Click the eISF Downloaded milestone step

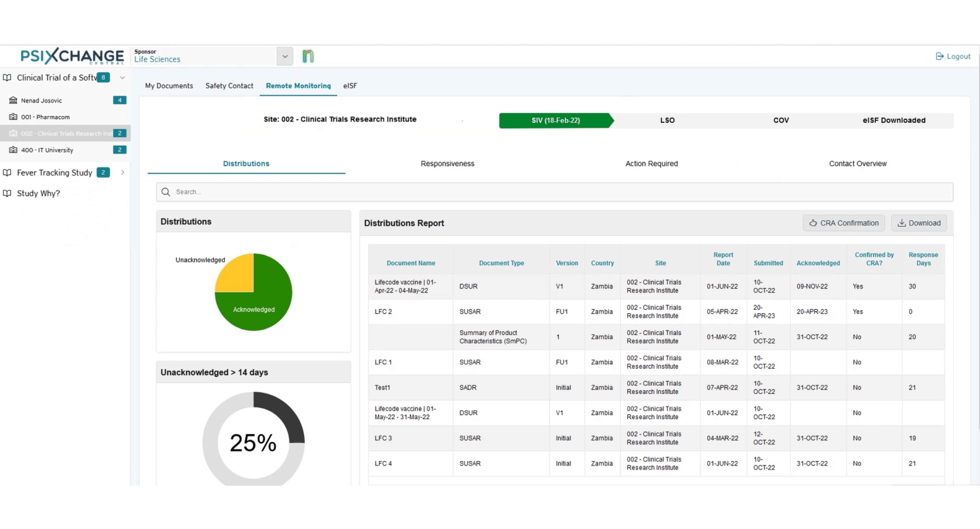(894, 121)
